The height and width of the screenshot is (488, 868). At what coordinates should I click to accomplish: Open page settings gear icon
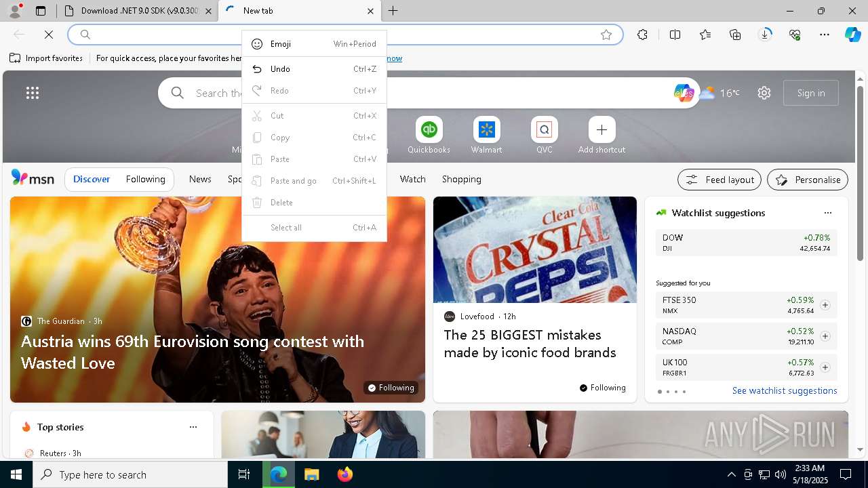coord(764,93)
